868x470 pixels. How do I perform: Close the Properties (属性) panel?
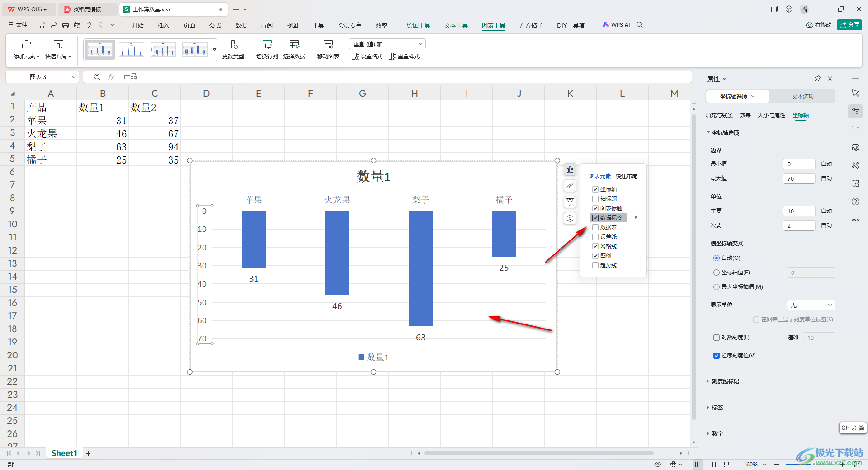click(x=830, y=79)
